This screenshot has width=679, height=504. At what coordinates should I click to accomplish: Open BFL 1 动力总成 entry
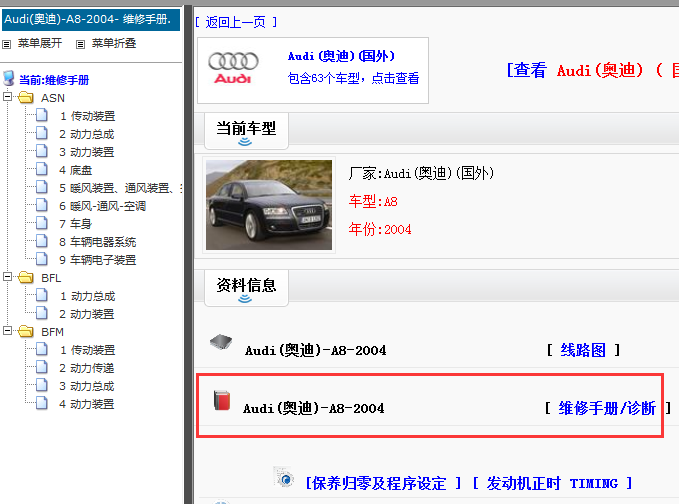click(87, 296)
